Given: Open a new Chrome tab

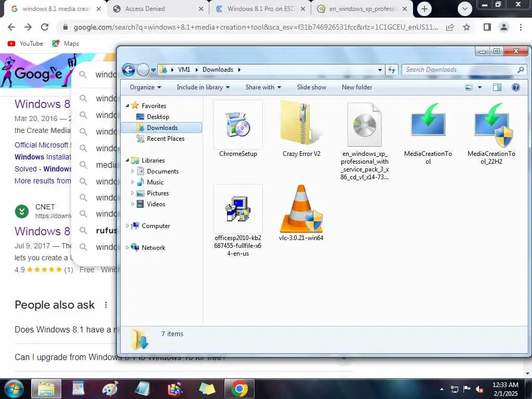Looking at the screenshot, I should pos(424,9).
